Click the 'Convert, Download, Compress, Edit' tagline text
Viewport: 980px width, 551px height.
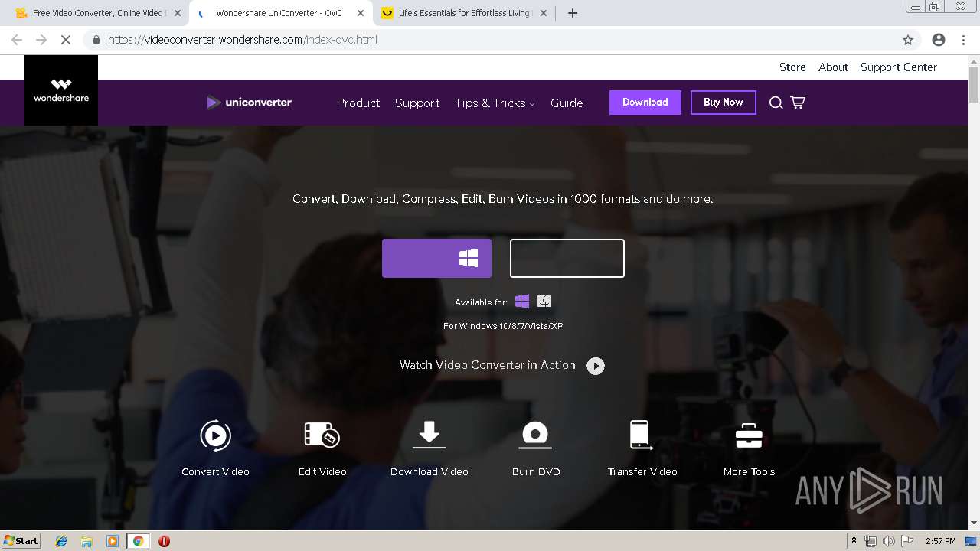click(502, 199)
